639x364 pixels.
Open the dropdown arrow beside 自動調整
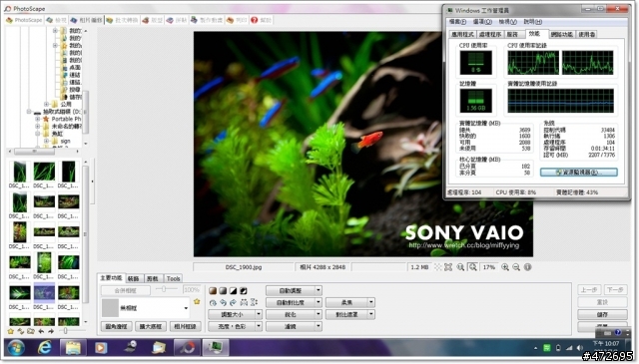[x=319, y=291]
